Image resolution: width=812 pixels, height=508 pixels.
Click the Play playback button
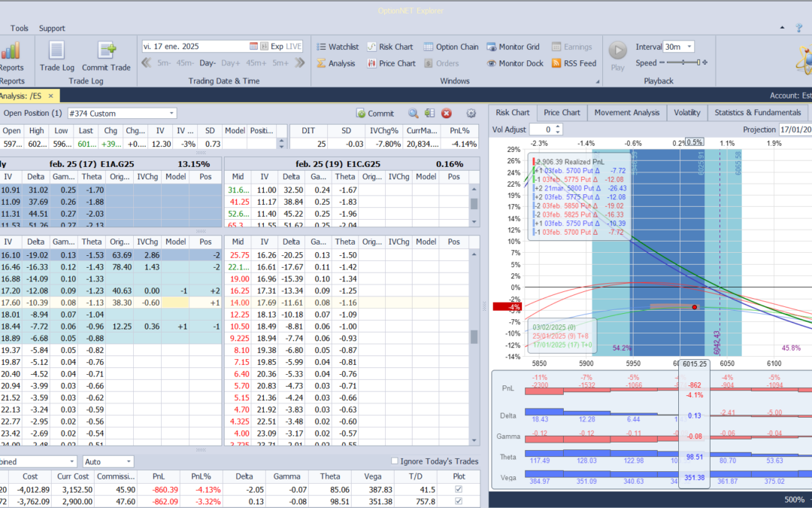click(x=617, y=51)
